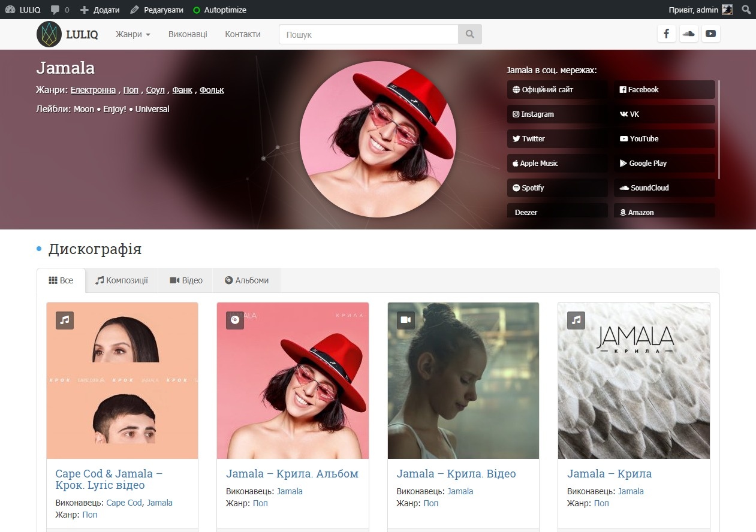Click the LULIQ site logo

(x=67, y=34)
